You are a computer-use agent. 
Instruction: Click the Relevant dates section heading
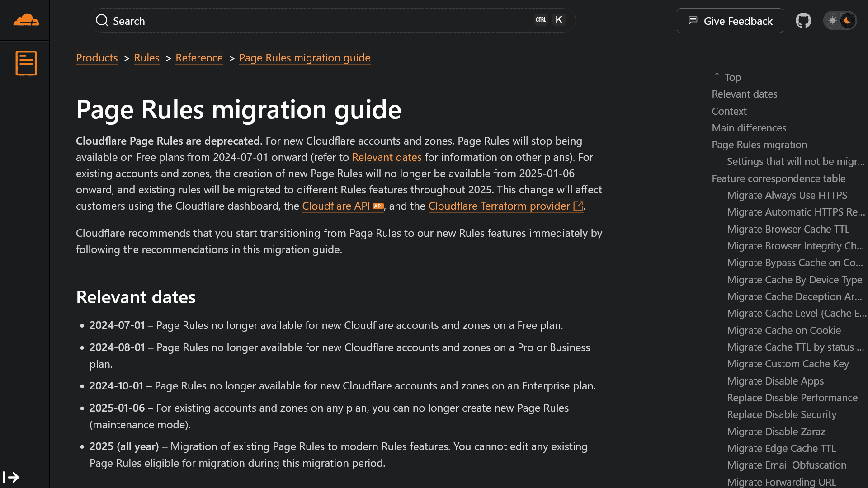click(x=136, y=297)
